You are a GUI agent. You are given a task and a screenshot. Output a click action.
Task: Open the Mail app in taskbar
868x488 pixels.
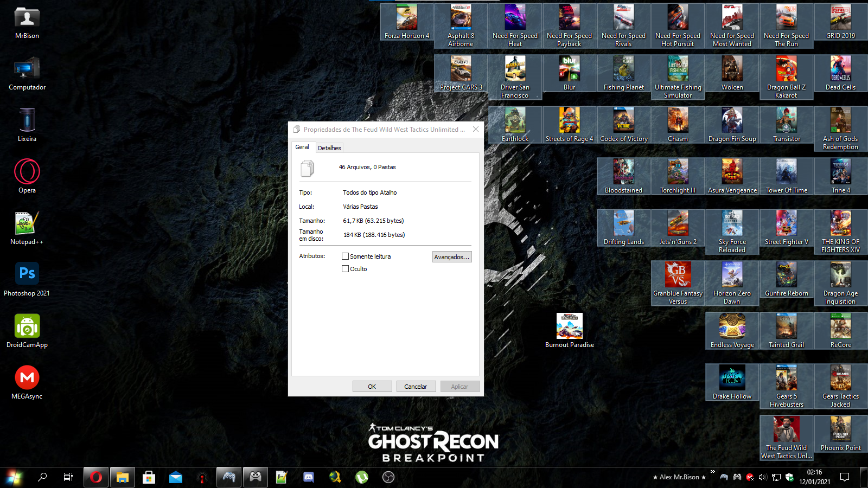(x=176, y=477)
